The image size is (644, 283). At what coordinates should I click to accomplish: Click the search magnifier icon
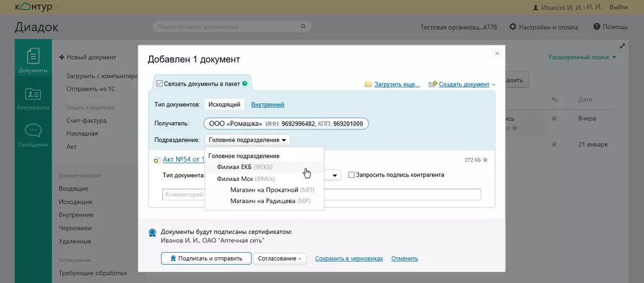coord(303,26)
